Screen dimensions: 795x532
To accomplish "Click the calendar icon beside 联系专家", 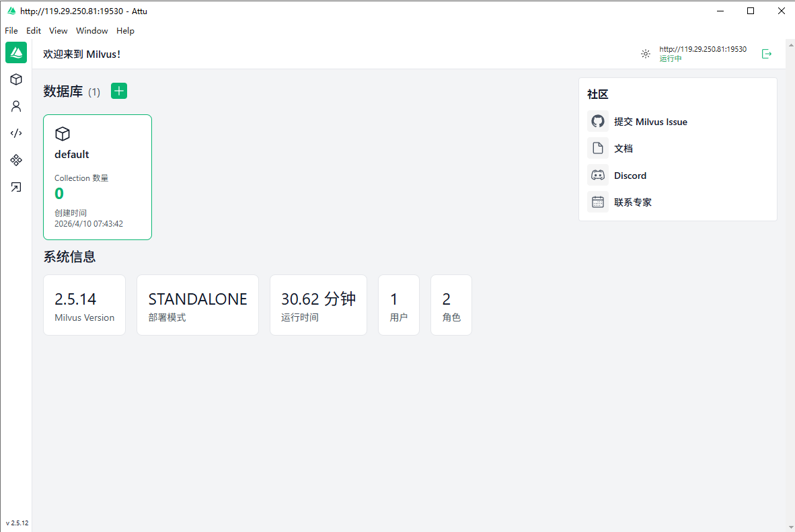I will click(598, 202).
